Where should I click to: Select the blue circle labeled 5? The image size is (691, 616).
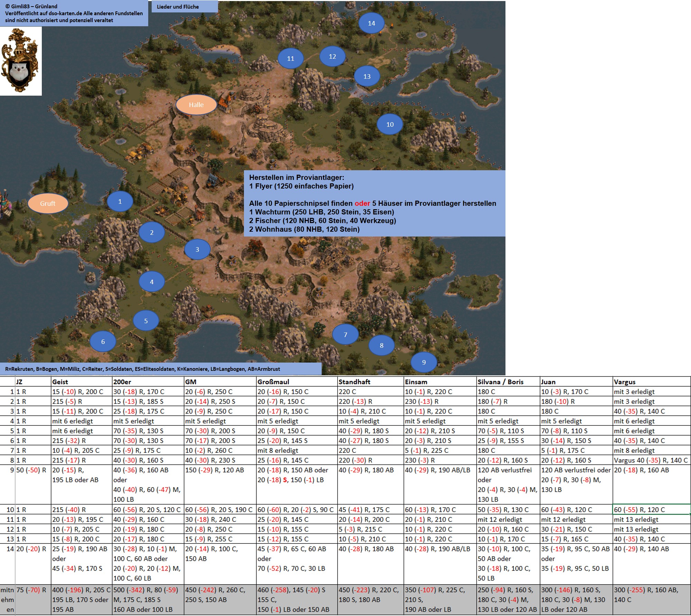(146, 321)
